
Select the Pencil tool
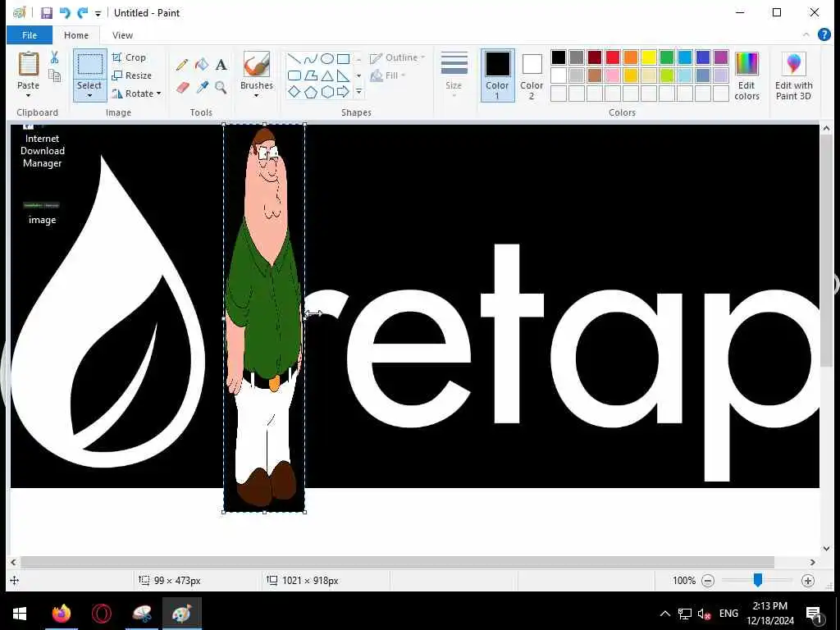pyautogui.click(x=181, y=65)
